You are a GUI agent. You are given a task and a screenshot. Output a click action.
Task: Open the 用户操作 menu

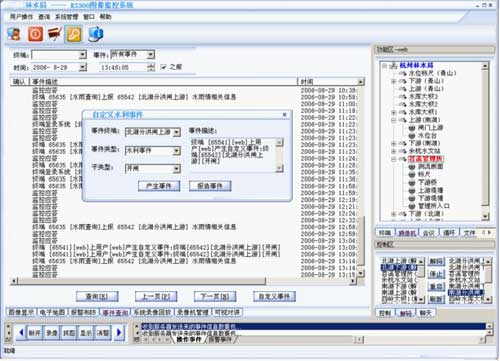coord(21,17)
